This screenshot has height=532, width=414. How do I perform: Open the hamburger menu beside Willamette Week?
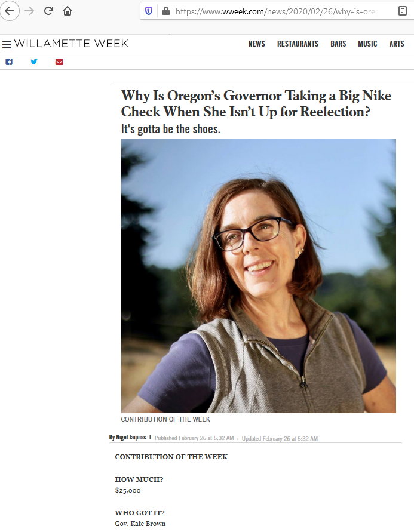tap(7, 44)
